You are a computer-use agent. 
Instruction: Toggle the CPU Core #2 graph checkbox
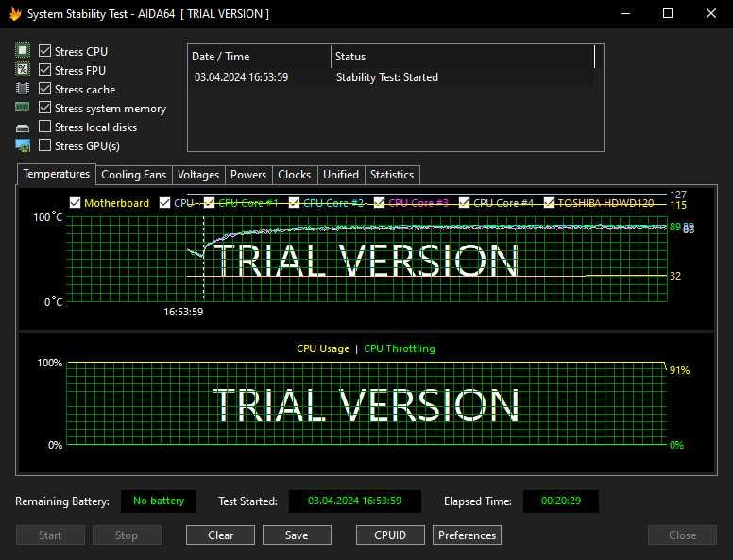click(294, 202)
